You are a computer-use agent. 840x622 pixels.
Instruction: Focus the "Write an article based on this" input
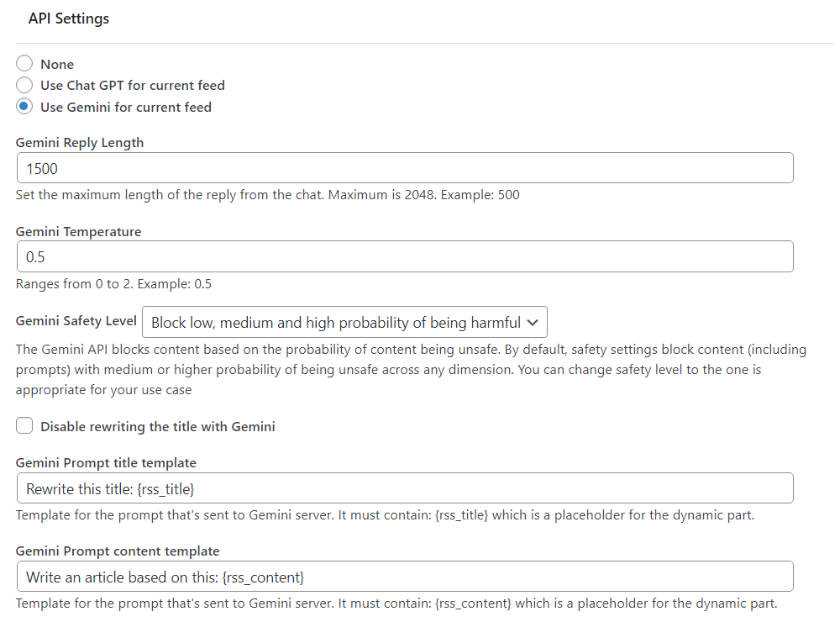404,577
